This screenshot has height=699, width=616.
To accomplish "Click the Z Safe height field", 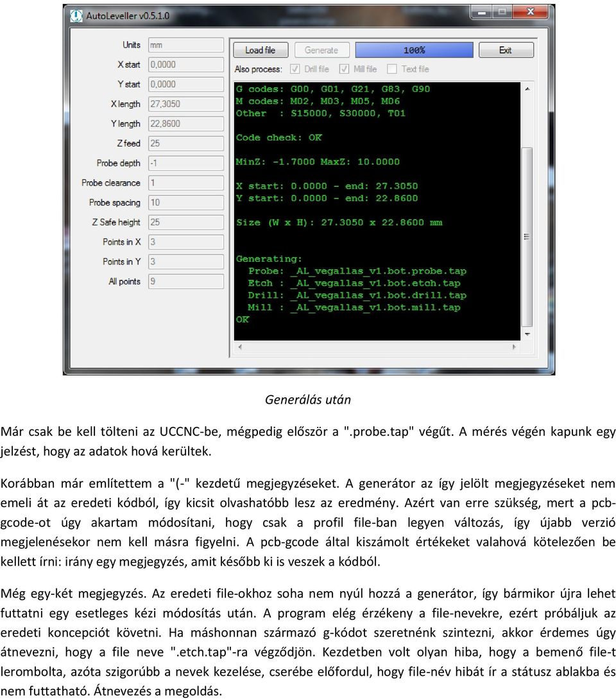I will click(x=186, y=222).
